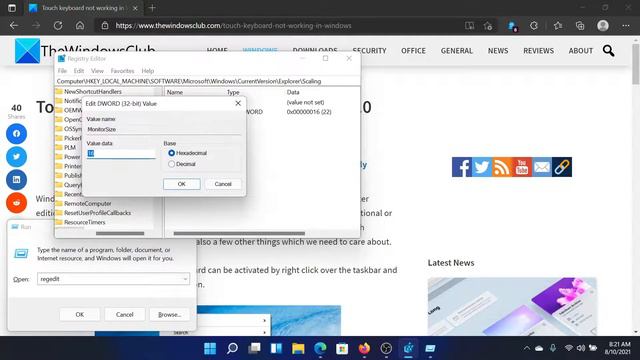640x360 pixels.
Task: Reload the page in browser
Action: [x=58, y=25]
